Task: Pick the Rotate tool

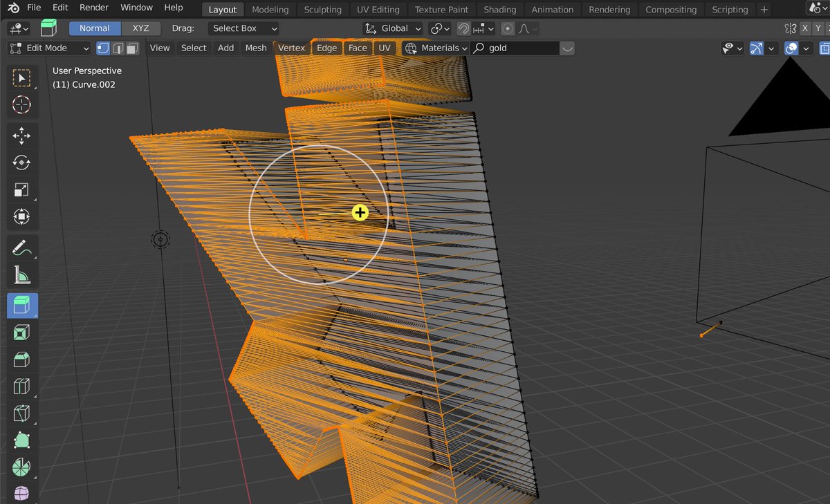Action: [22, 162]
